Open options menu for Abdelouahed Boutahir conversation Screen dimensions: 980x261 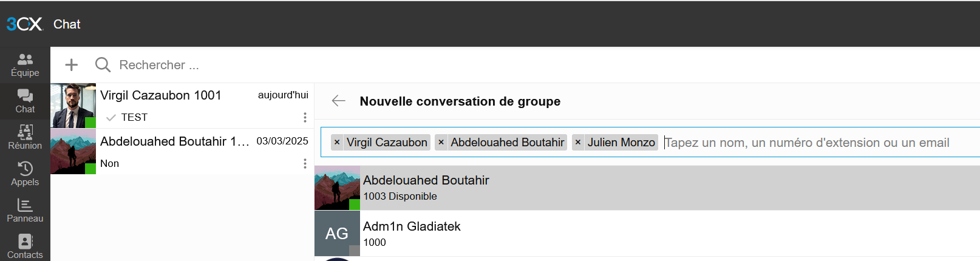(x=305, y=163)
